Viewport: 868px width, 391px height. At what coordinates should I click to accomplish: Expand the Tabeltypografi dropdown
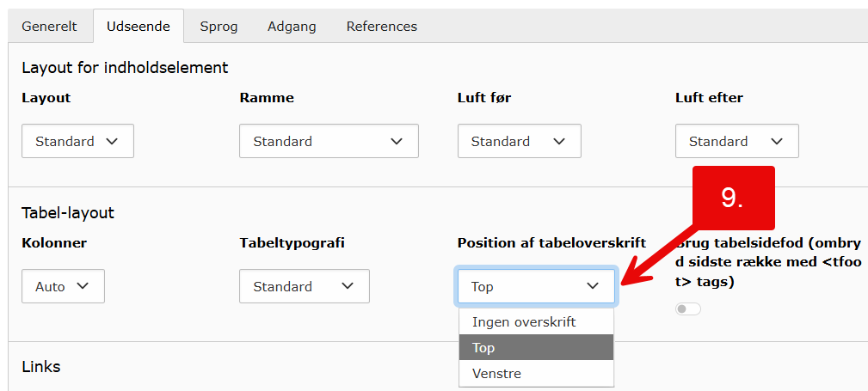[x=304, y=286]
